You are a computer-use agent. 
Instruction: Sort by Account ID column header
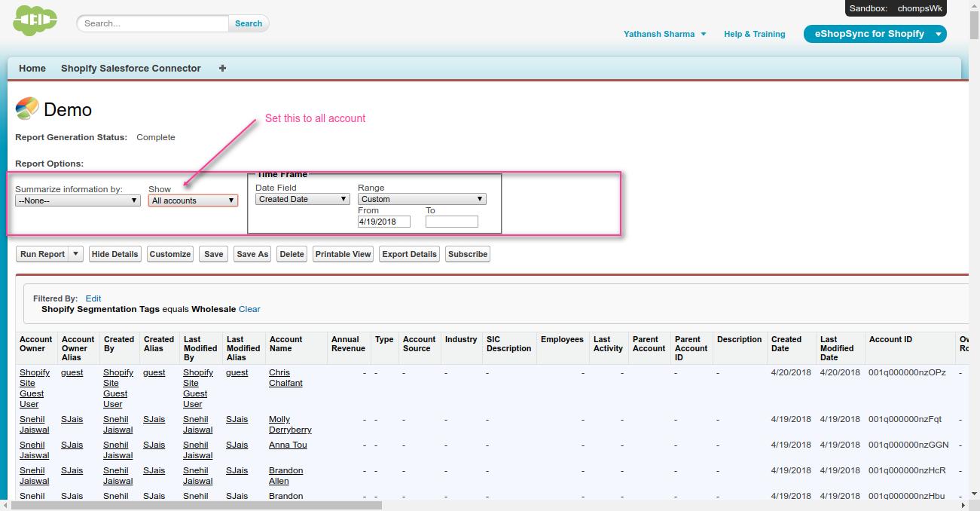click(890, 339)
